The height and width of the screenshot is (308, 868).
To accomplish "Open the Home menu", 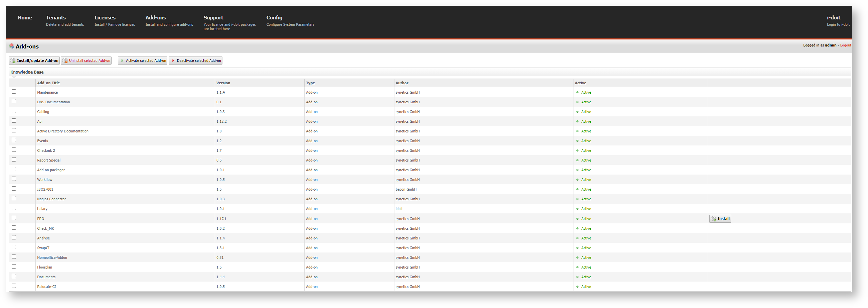I will pyautogui.click(x=25, y=17).
